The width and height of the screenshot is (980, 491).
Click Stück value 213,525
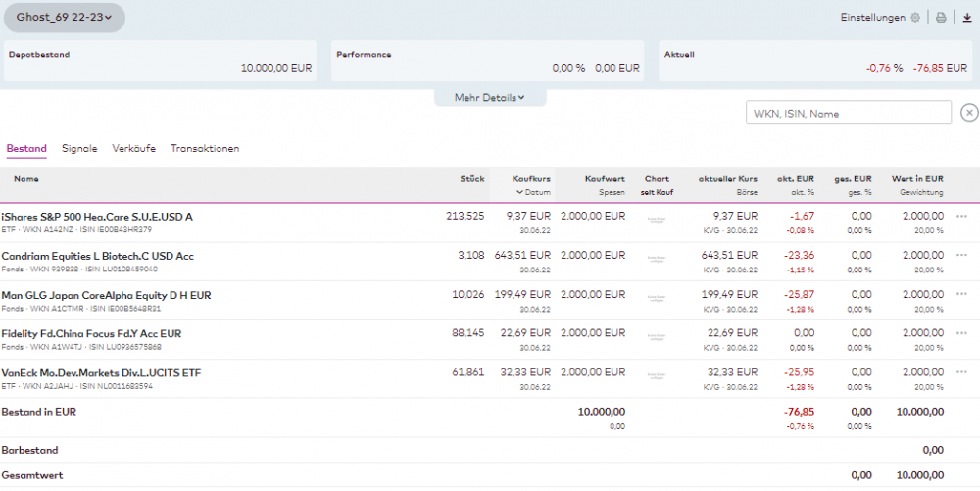465,217
